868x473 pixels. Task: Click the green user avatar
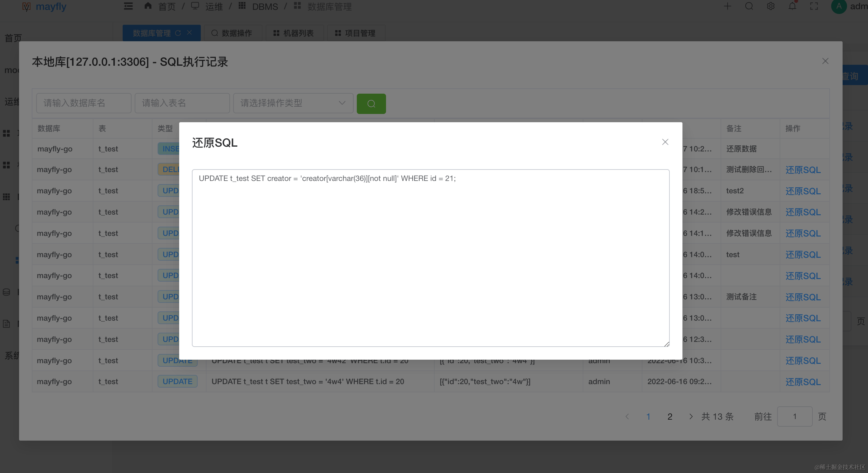point(839,6)
